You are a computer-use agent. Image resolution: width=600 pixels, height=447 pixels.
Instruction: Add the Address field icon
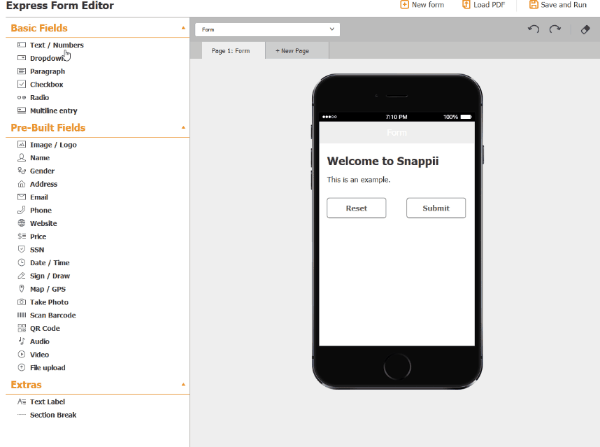21,184
